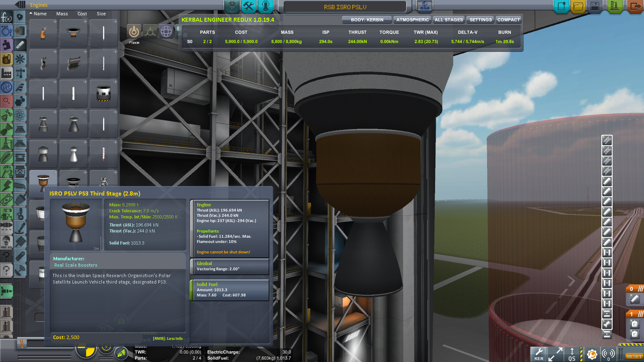Switch to the Crew assignment editor mode
The height and width of the screenshot is (362, 644).
(265, 6)
